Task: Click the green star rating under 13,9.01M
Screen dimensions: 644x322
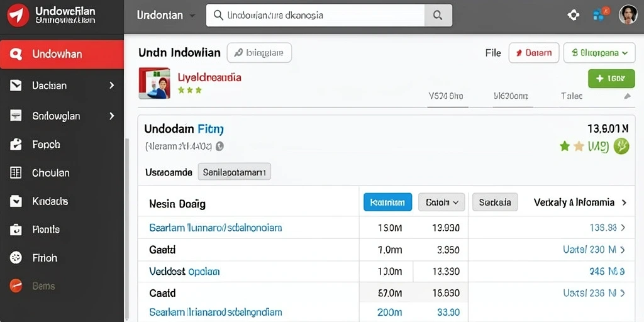Action: 565,146
